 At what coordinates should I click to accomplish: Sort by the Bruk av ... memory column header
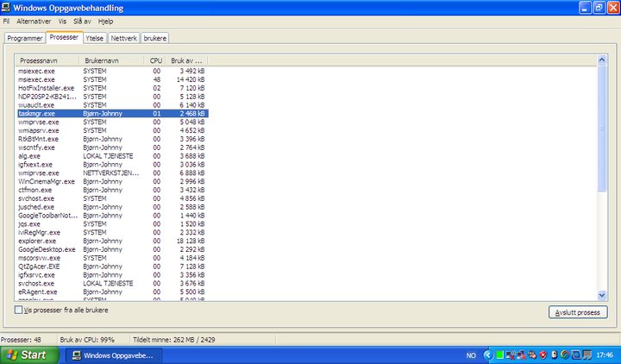[x=186, y=60]
